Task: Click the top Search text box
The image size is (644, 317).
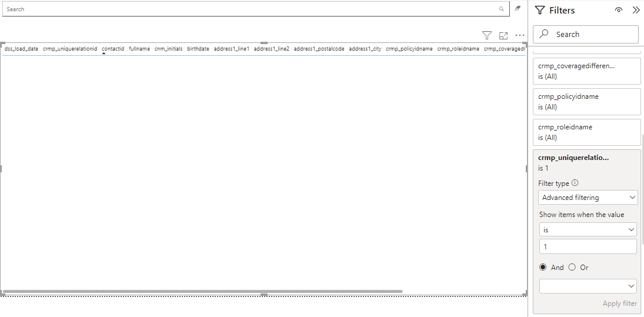Action: 256,9
